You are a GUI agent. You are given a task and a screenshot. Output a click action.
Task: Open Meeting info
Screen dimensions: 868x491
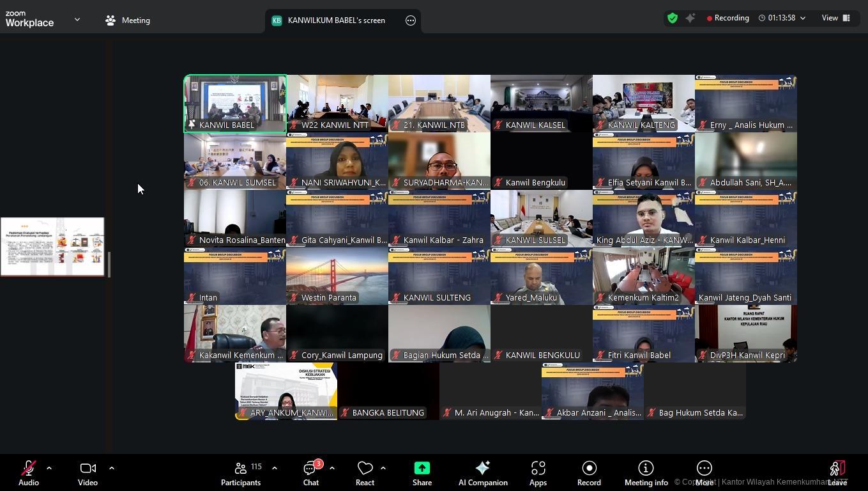tap(646, 474)
